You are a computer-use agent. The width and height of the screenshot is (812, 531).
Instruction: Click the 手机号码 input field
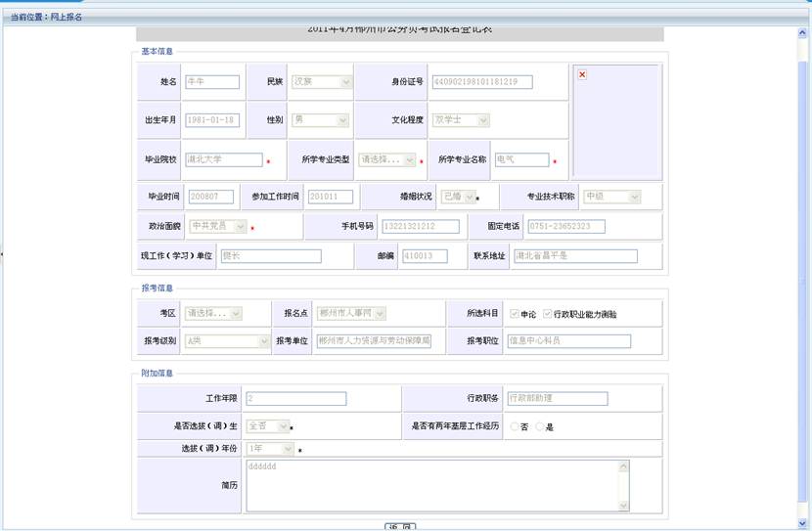click(421, 227)
